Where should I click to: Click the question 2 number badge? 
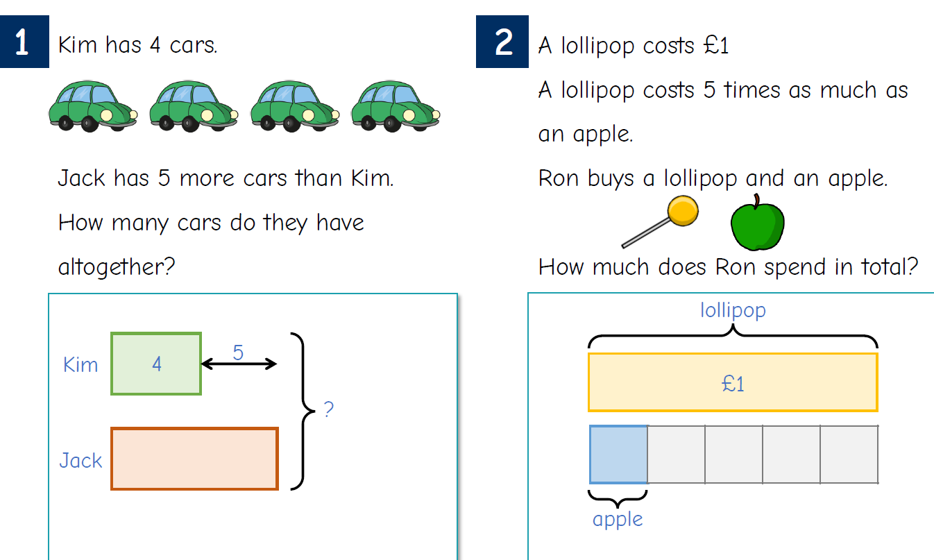502,42
